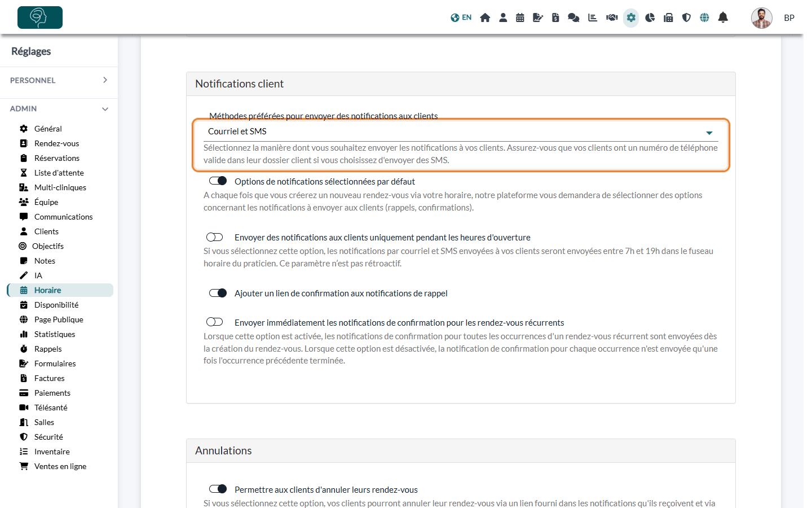812x508 pixels.
Task: Enable notifications only during opening hours
Action: coord(215,237)
